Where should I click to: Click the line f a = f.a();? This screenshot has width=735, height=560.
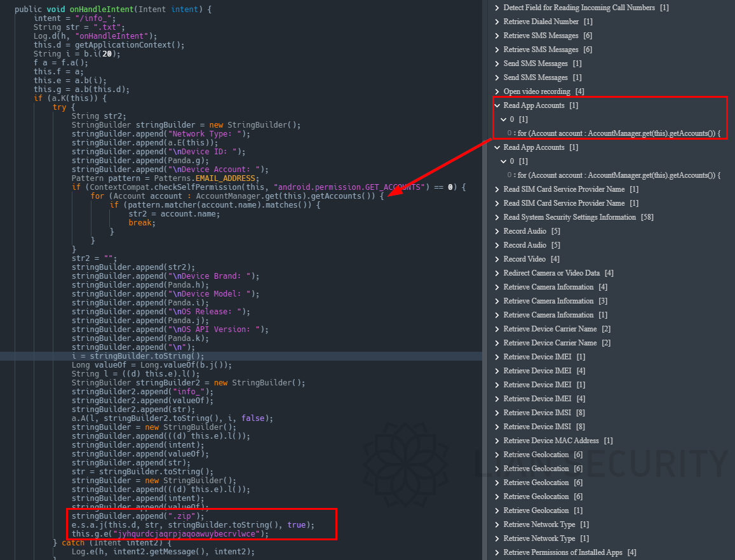[x=61, y=63]
